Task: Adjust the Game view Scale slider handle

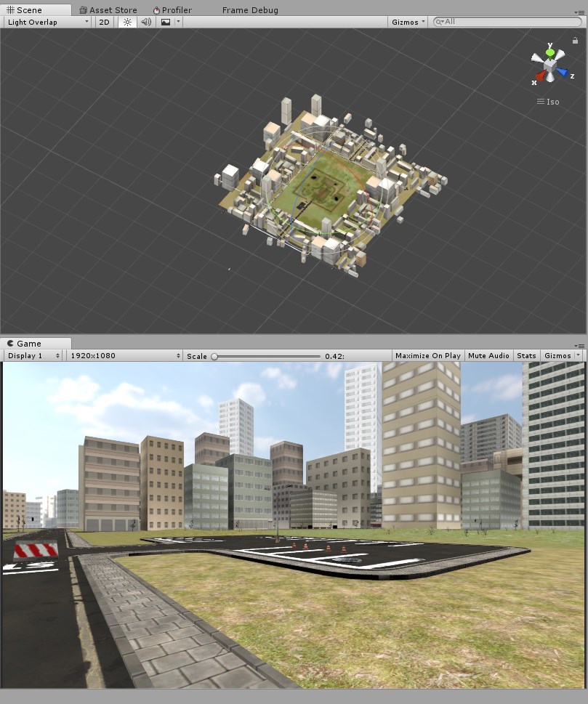Action: tap(214, 357)
